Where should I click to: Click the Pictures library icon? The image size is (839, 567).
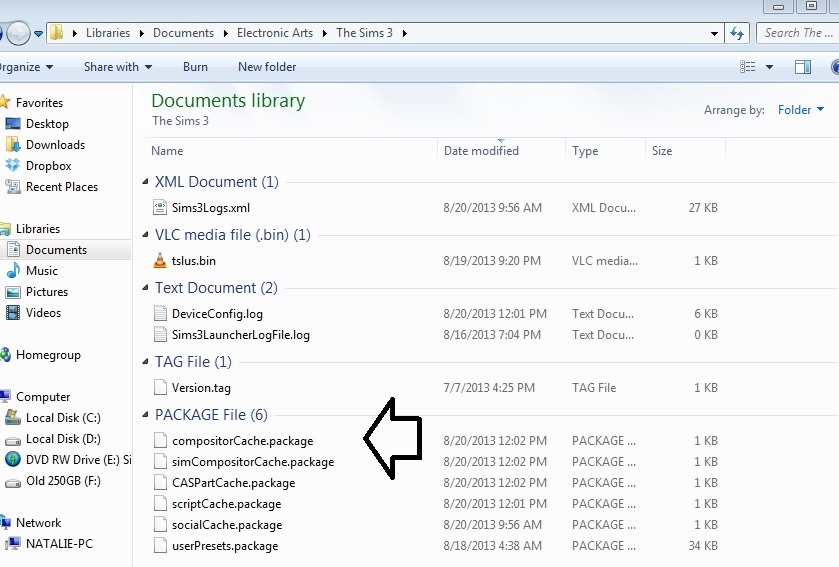pyautogui.click(x=13, y=292)
